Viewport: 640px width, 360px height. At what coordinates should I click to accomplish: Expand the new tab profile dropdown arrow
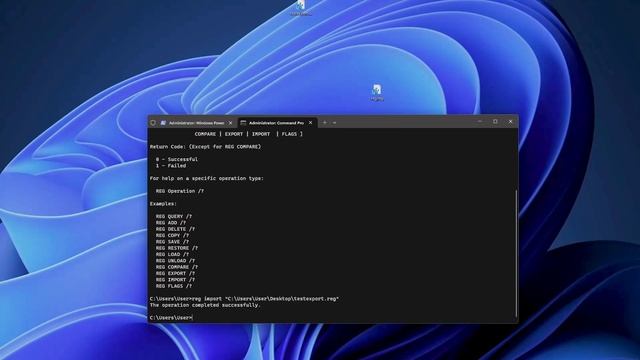pos(335,122)
